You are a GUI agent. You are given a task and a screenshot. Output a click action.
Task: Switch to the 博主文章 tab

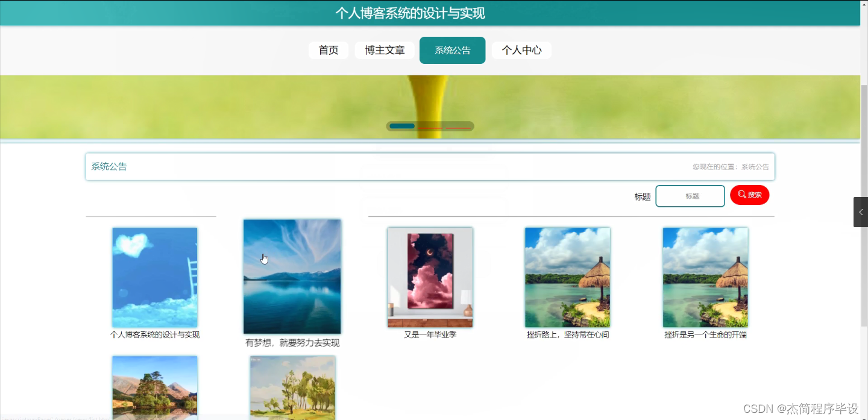click(x=385, y=50)
